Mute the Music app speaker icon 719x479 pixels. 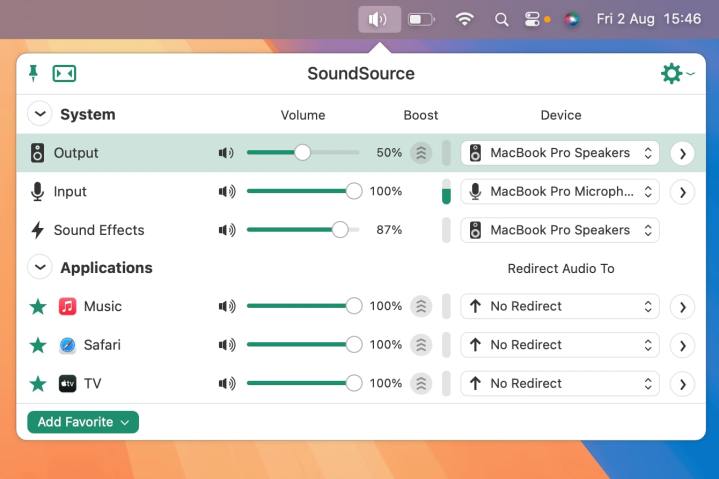[226, 306]
